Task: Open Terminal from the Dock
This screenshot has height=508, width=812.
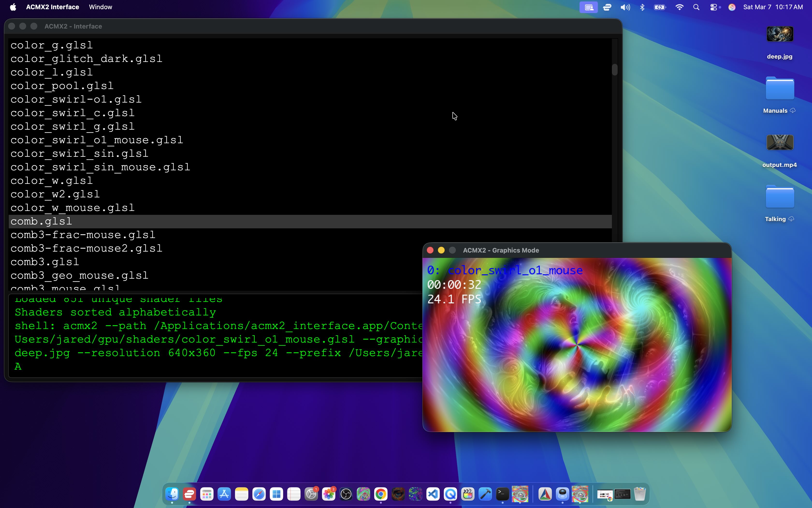Action: pos(503,494)
